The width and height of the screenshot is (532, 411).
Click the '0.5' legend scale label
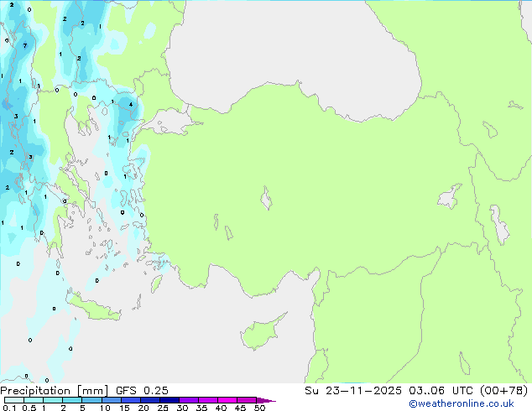29,408
